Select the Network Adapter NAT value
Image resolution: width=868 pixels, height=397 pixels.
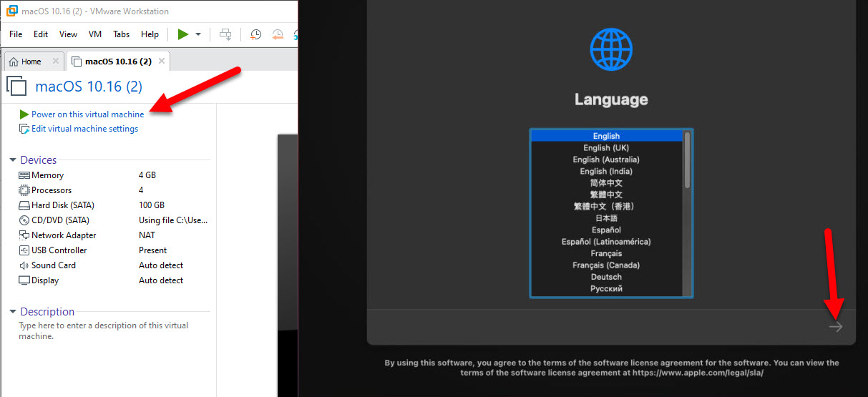(147, 235)
